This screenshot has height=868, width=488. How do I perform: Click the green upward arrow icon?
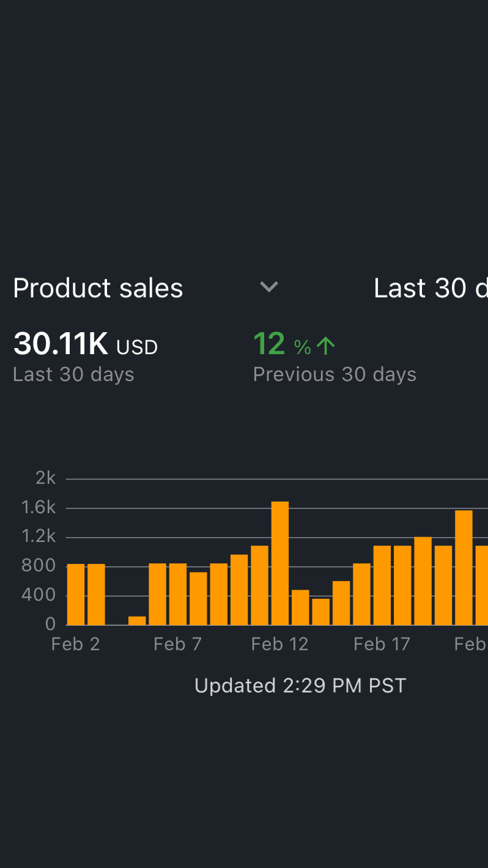point(326,346)
